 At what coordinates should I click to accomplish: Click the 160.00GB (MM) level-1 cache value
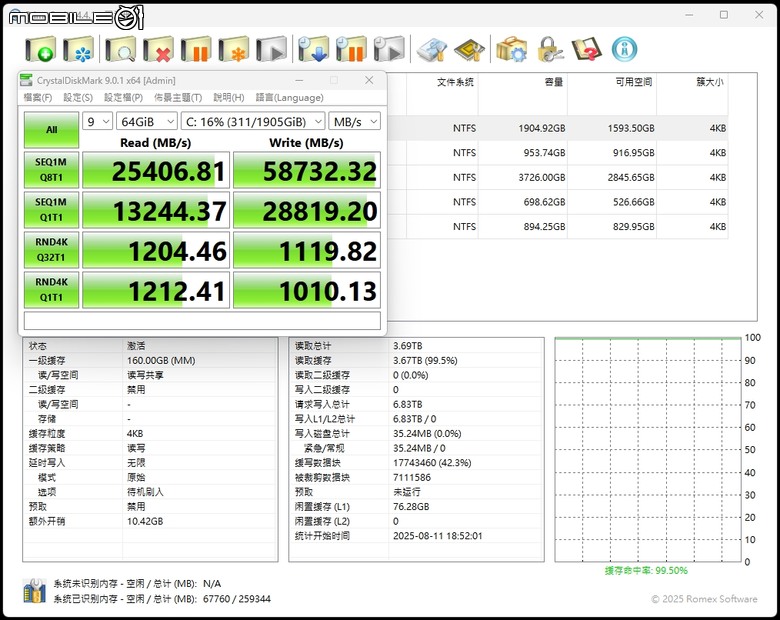point(161,360)
